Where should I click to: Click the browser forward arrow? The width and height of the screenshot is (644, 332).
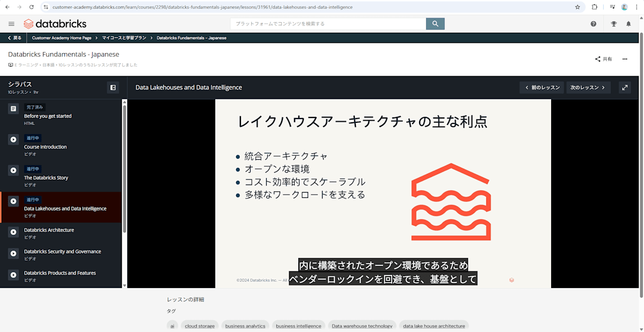tap(20, 7)
